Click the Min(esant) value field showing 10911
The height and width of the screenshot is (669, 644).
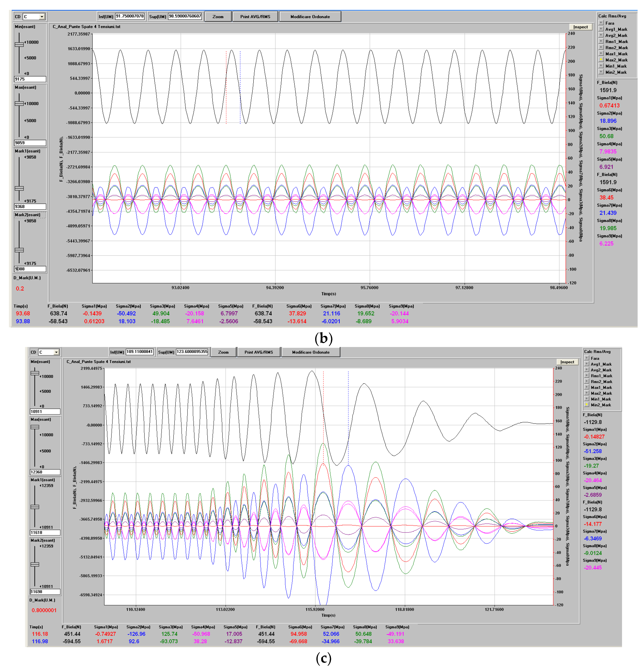pyautogui.click(x=45, y=412)
